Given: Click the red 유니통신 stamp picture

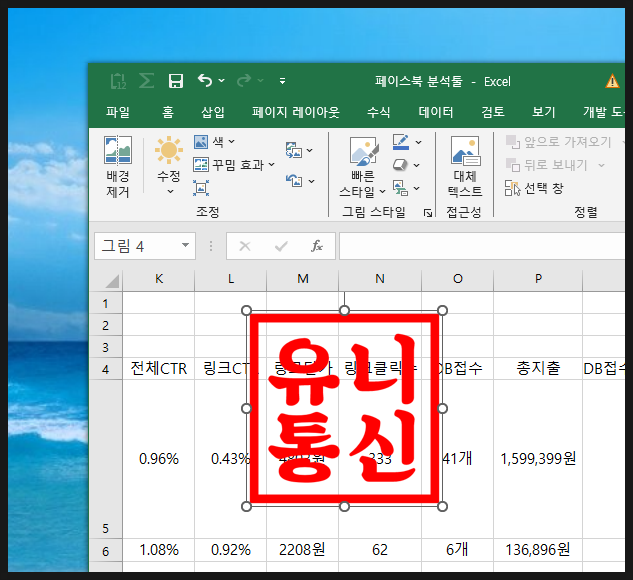Looking at the screenshot, I should coord(344,408).
